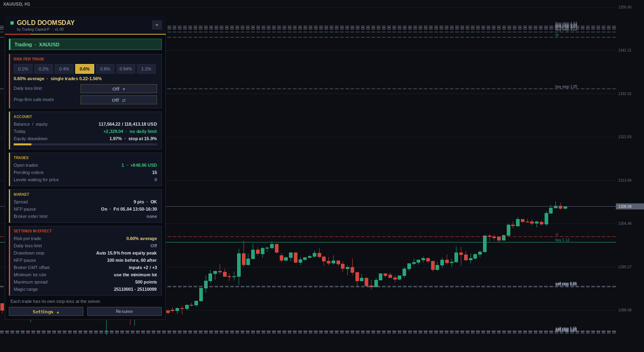Click the red sl level label
This screenshot has width=644, height=352.
[557, 234]
